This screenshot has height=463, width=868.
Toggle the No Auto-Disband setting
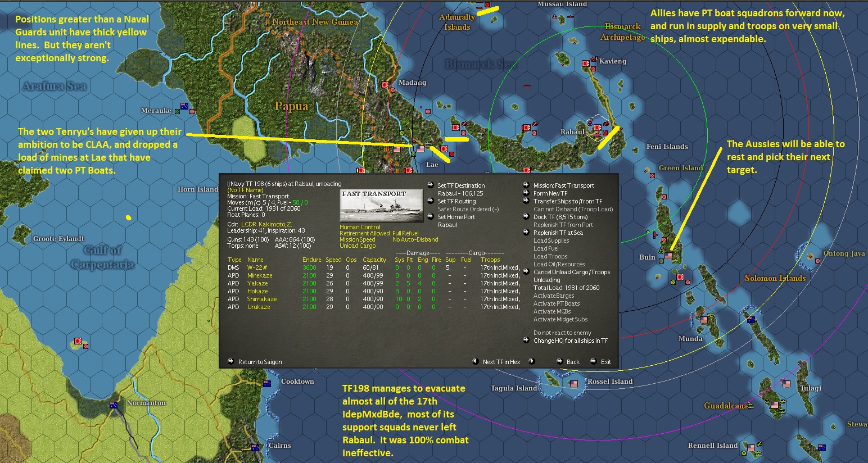coord(415,239)
